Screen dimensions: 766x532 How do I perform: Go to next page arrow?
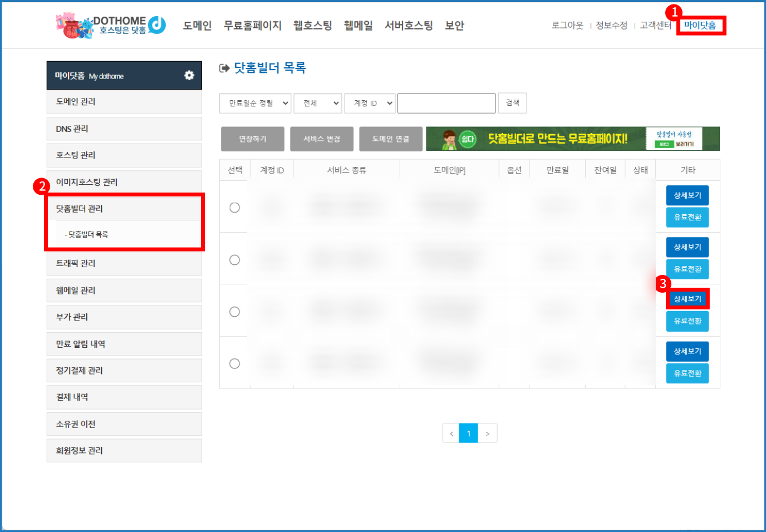[488, 434]
